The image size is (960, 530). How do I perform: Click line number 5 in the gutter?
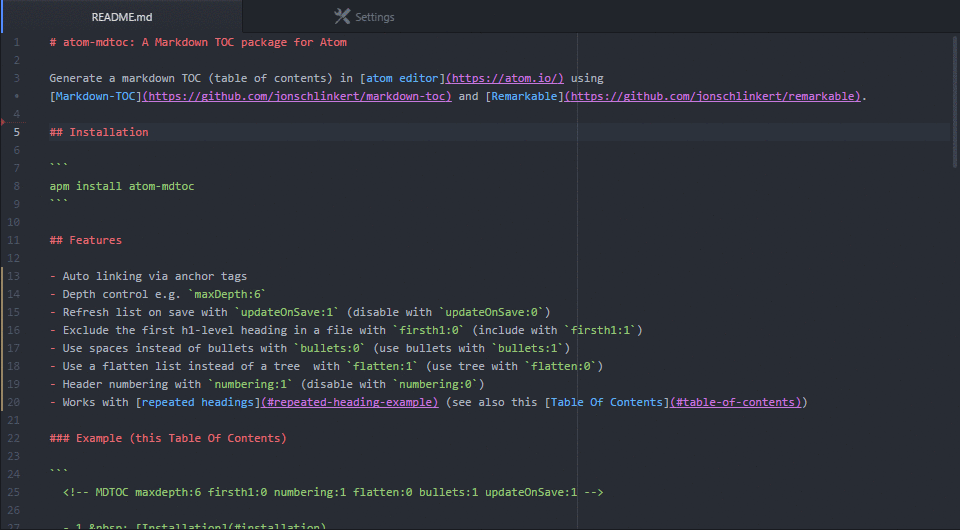tap(17, 132)
